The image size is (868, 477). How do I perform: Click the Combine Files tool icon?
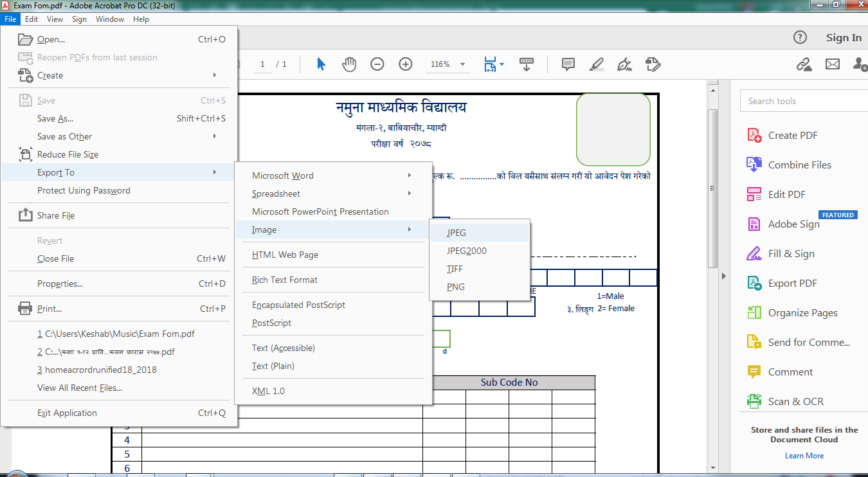coord(754,165)
